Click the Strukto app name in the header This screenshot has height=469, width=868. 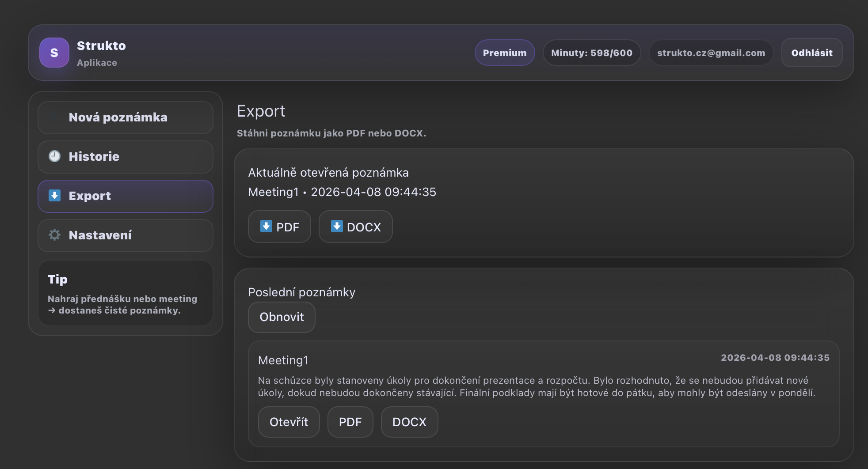coord(101,46)
